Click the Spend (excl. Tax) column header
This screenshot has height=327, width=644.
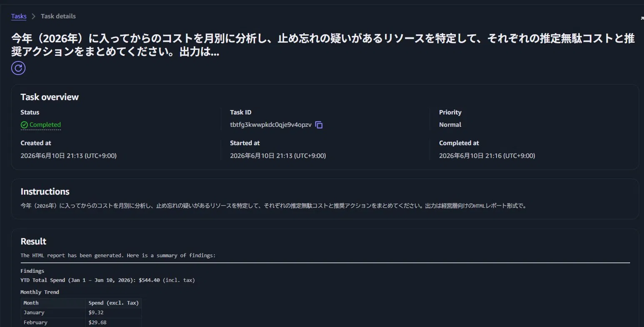pyautogui.click(x=114, y=303)
